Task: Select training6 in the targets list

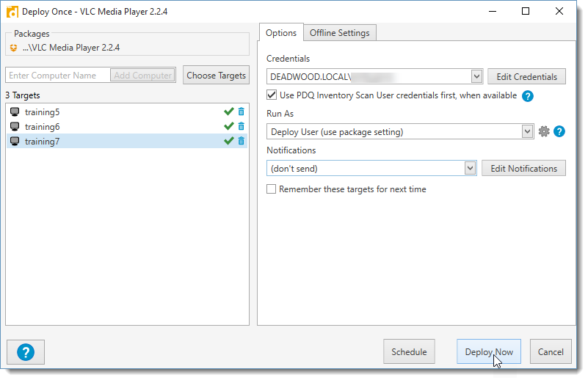Action: pos(43,126)
